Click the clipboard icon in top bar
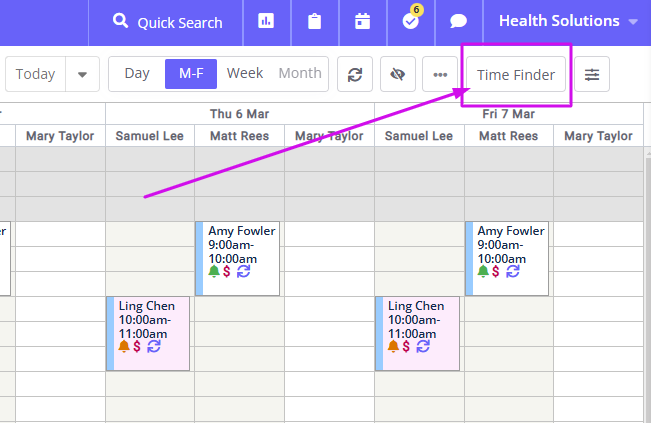The width and height of the screenshot is (651, 423). point(314,22)
